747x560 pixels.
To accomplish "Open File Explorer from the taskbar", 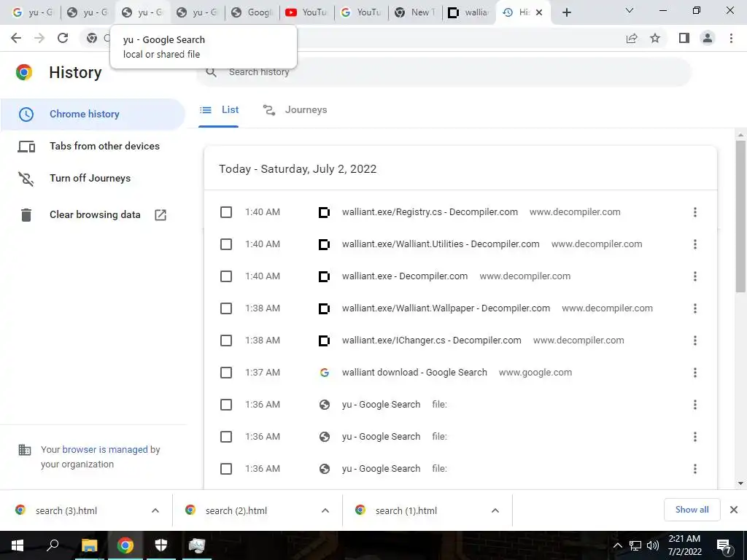I will [89, 545].
